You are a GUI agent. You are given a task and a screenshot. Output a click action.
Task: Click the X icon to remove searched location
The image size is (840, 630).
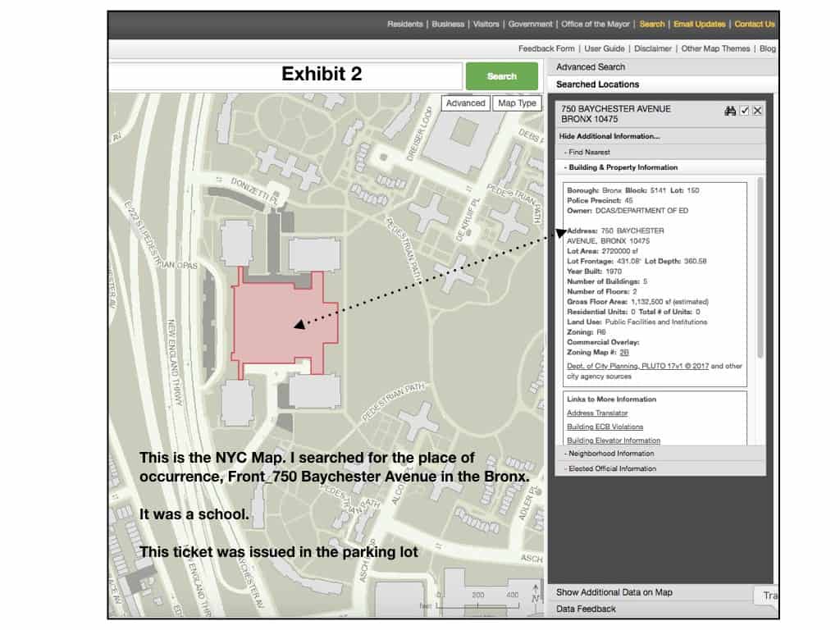757,111
